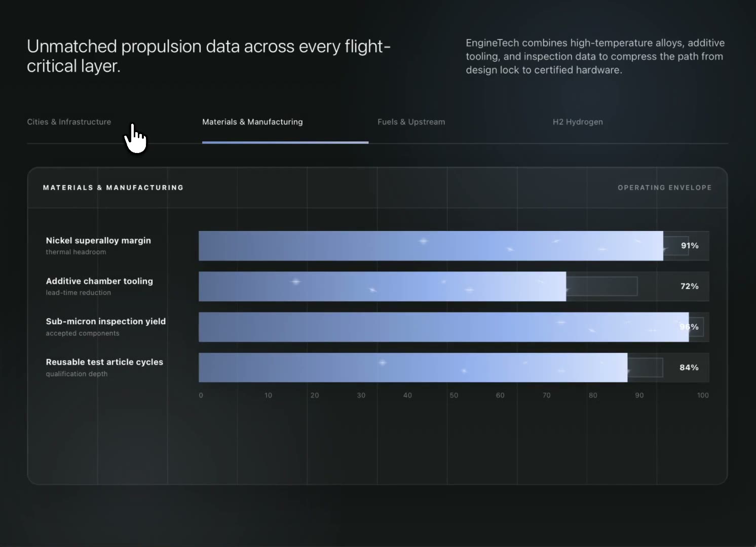
Task: Click the 72% value label
Action: click(690, 286)
